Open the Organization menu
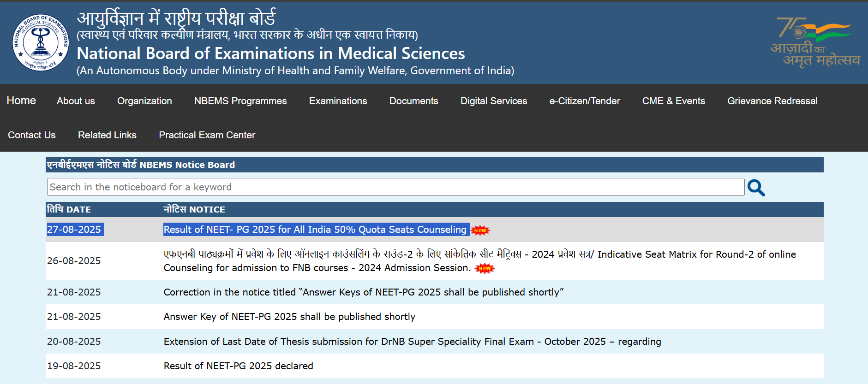 [144, 101]
